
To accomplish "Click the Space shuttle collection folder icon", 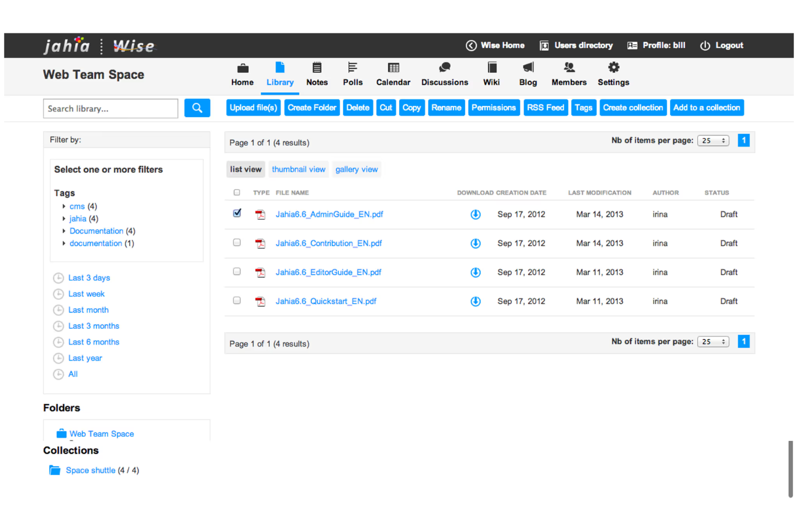I will (55, 470).
